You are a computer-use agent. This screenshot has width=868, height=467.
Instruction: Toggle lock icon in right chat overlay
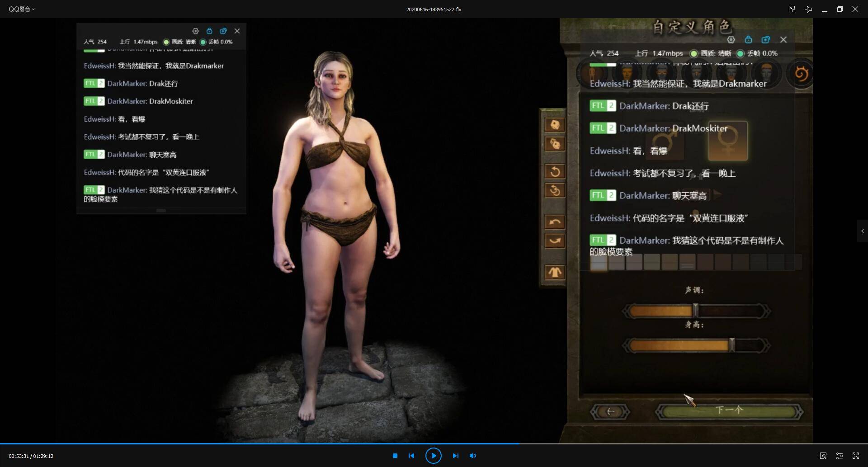[748, 39]
